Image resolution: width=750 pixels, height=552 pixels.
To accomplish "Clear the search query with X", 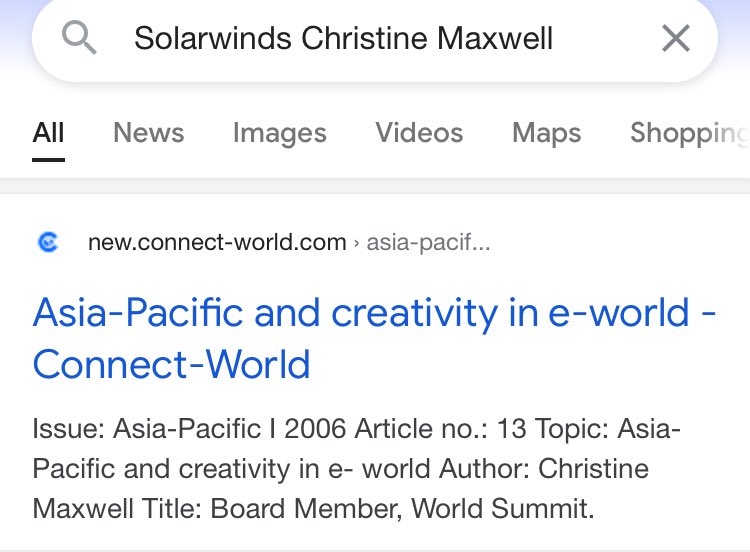I will [676, 38].
